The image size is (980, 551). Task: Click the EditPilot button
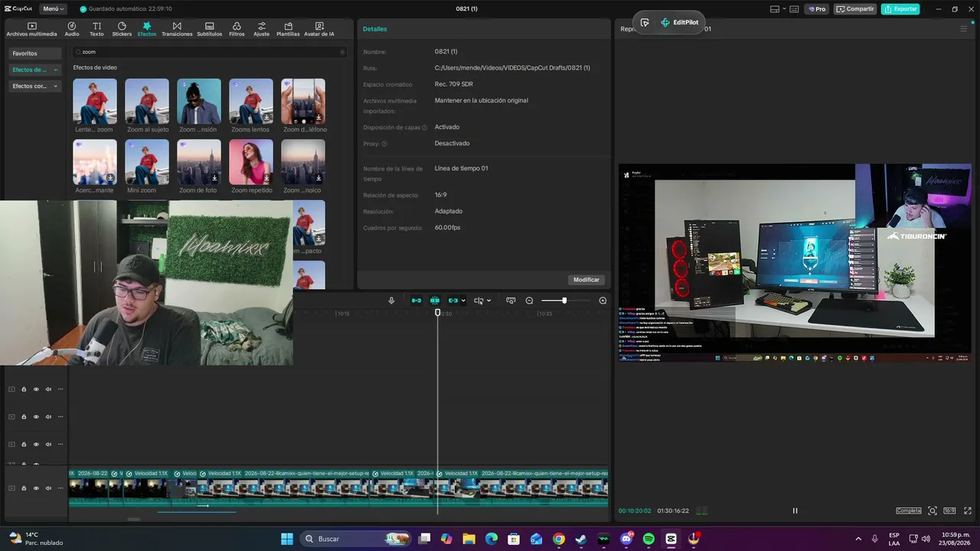pyautogui.click(x=680, y=23)
